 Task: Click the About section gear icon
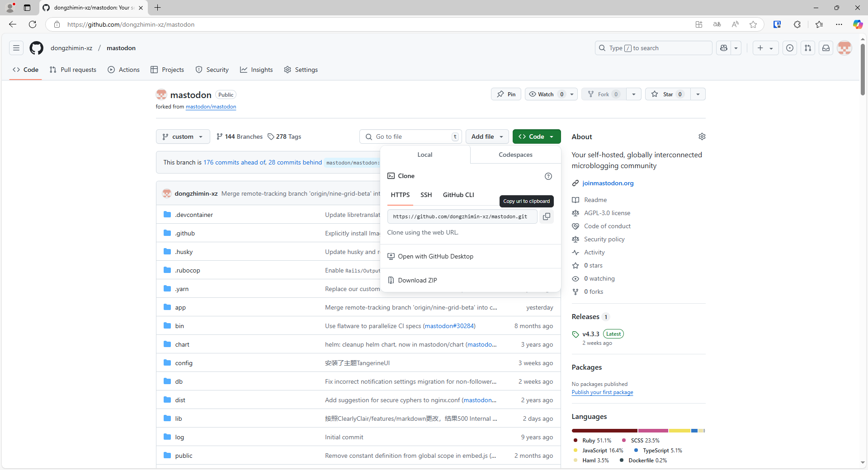(x=702, y=136)
